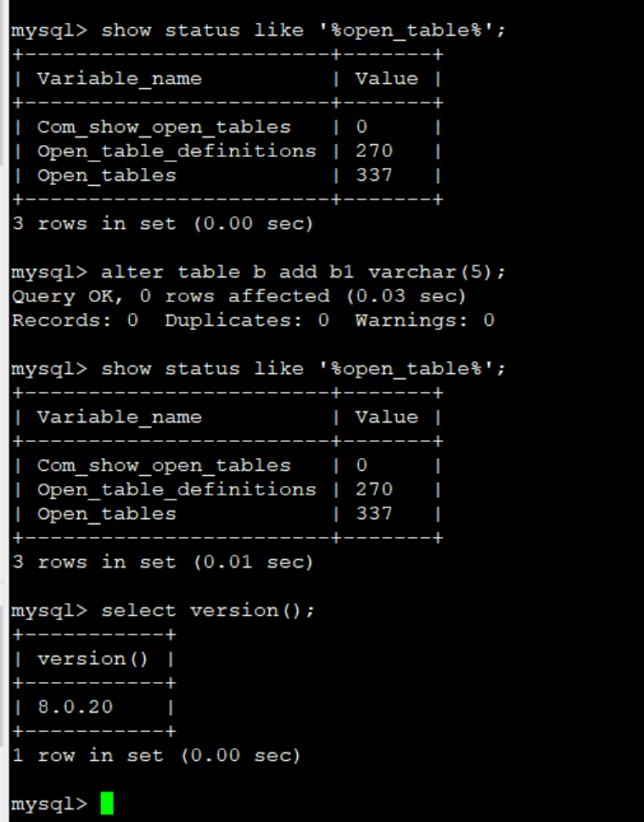This screenshot has width=644, height=822.
Task: Click the '3 rows in set (0.01 sec)' line
Action: 163,562
